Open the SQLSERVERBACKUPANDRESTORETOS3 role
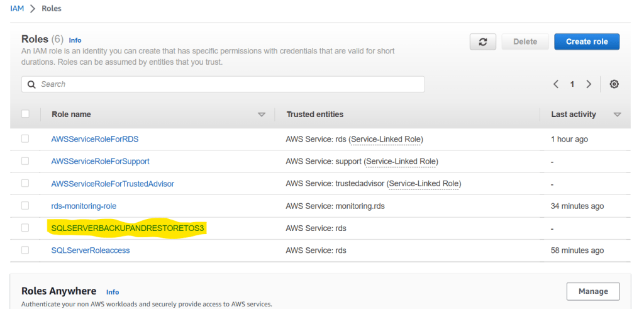The image size is (644, 309). (128, 228)
